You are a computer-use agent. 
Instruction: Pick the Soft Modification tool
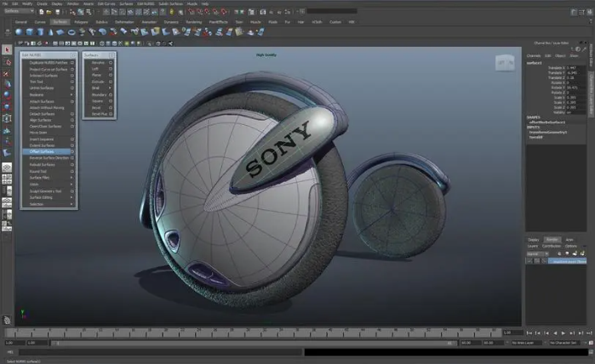(x=7, y=130)
